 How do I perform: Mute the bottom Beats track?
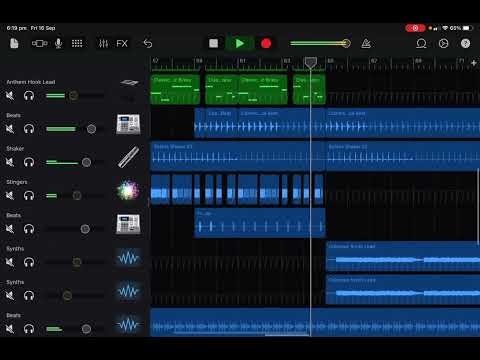[x=10, y=329]
